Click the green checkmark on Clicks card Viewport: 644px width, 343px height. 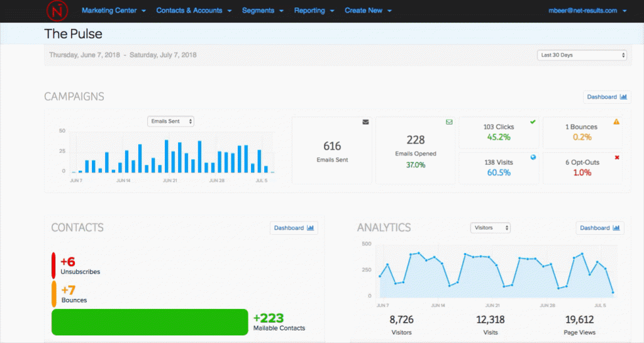click(533, 121)
